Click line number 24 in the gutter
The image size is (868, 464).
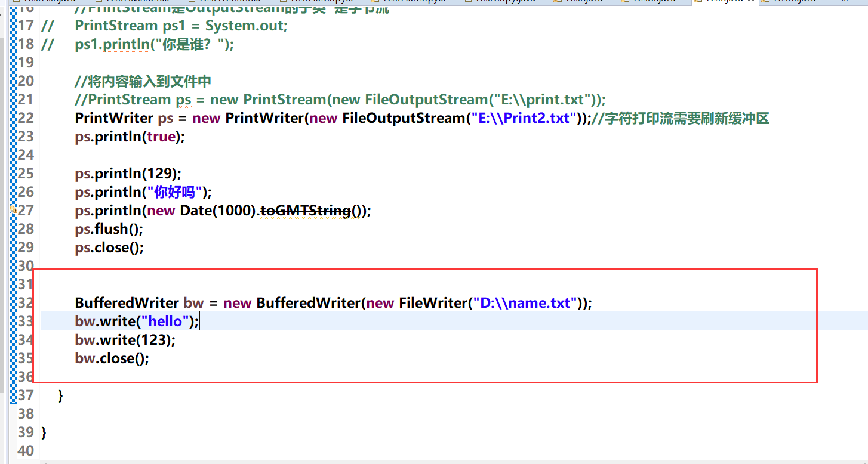click(x=25, y=155)
